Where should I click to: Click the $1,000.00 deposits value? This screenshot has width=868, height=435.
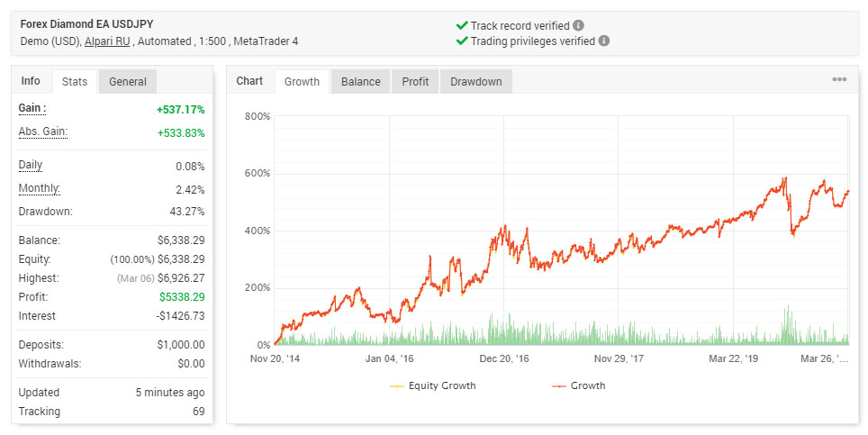(181, 344)
